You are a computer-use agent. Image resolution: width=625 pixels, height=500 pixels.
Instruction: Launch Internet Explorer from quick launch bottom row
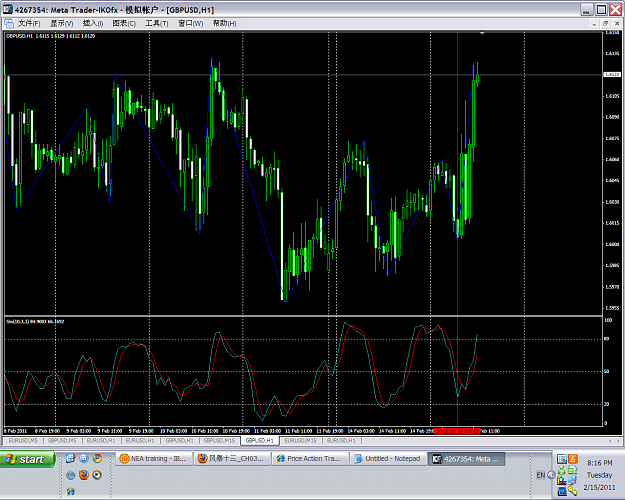coord(71,491)
